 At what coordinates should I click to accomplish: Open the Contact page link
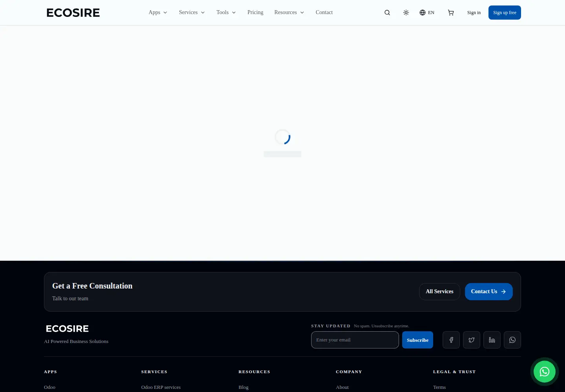tap(324, 13)
